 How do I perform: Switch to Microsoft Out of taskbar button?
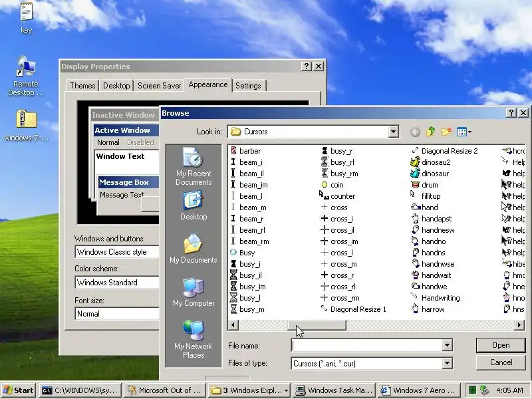coord(166,390)
